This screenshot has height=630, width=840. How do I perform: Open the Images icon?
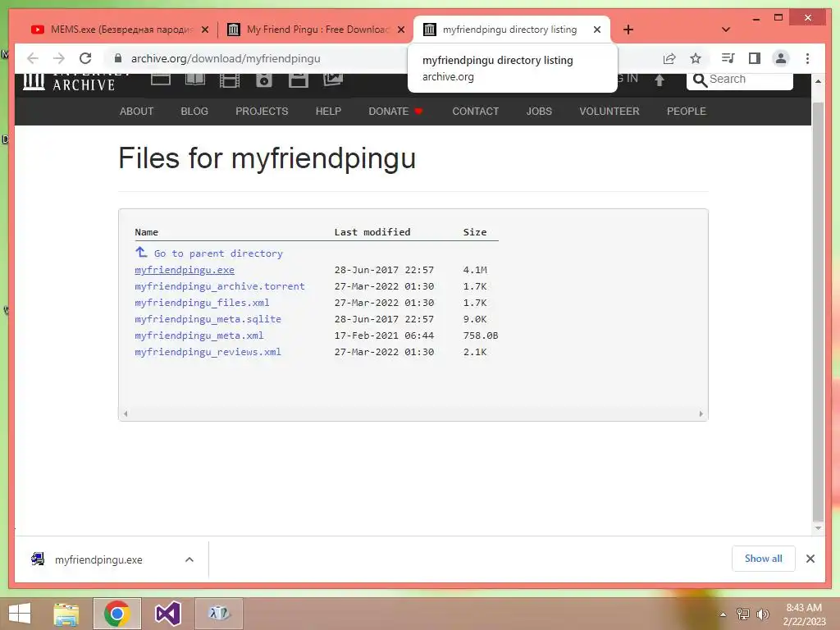point(333,80)
